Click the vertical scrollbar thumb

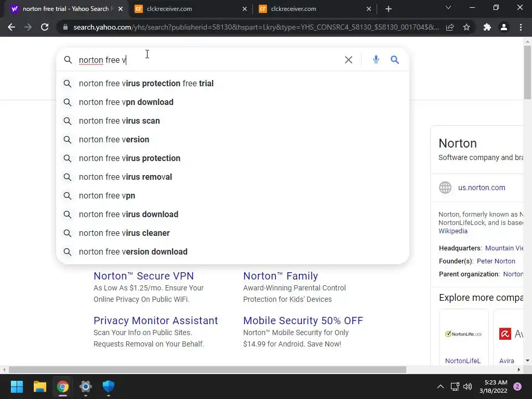pyautogui.click(x=527, y=73)
